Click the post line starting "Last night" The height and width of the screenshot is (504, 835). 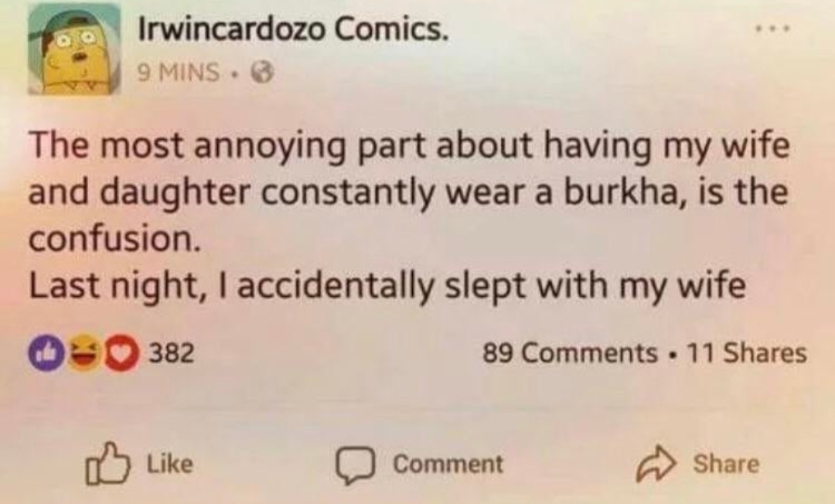coord(387,287)
